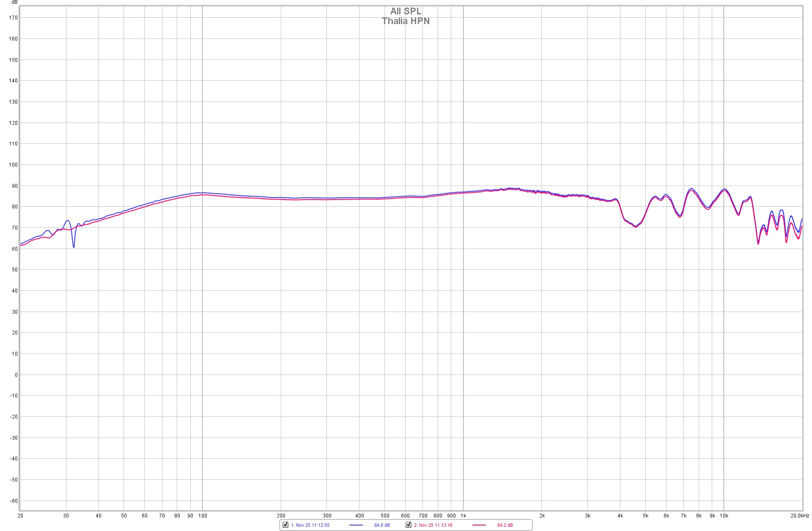The height and width of the screenshot is (531, 812).
Task: Click the 170 dB vertical axis label
Action: (13, 18)
